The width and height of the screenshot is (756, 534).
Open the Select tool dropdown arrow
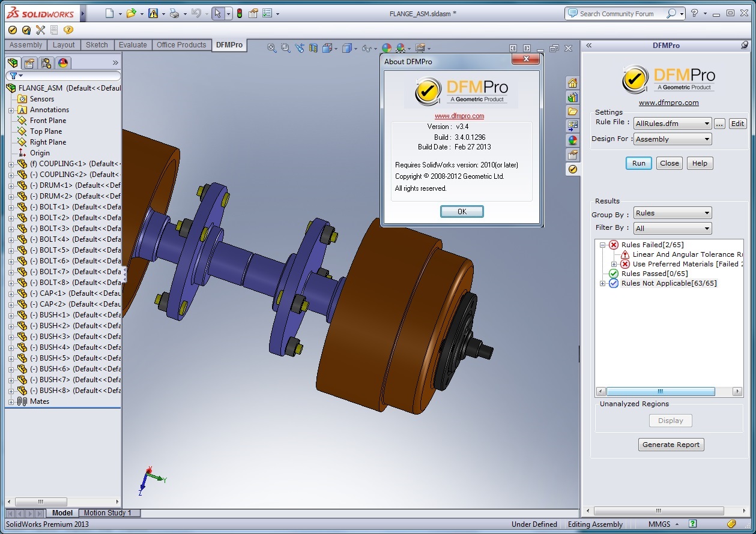(x=229, y=13)
